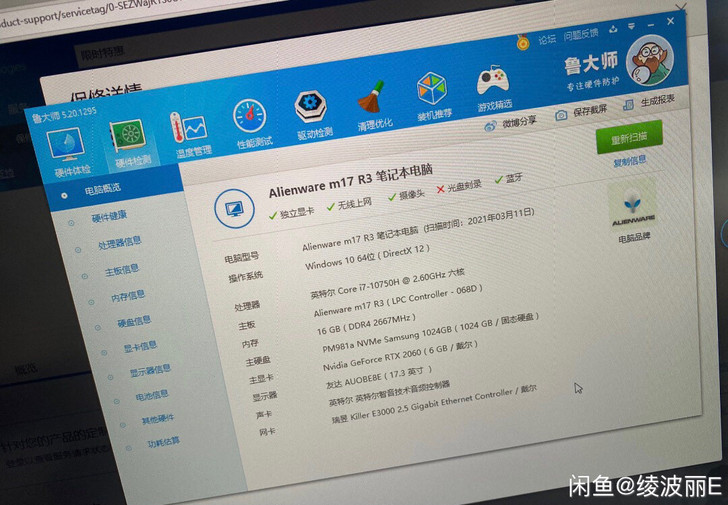
Task: Select 显示器信息 in the sidebar
Action: 150,371
